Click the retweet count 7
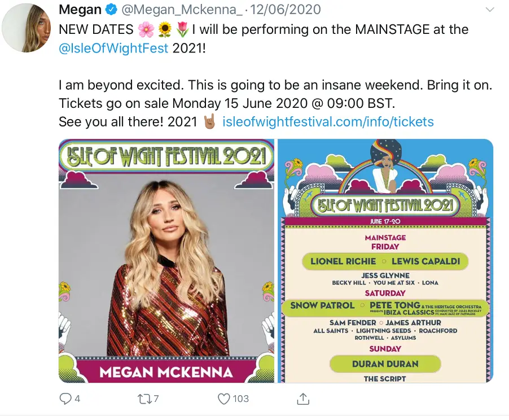The image size is (509, 420). pyautogui.click(x=156, y=399)
